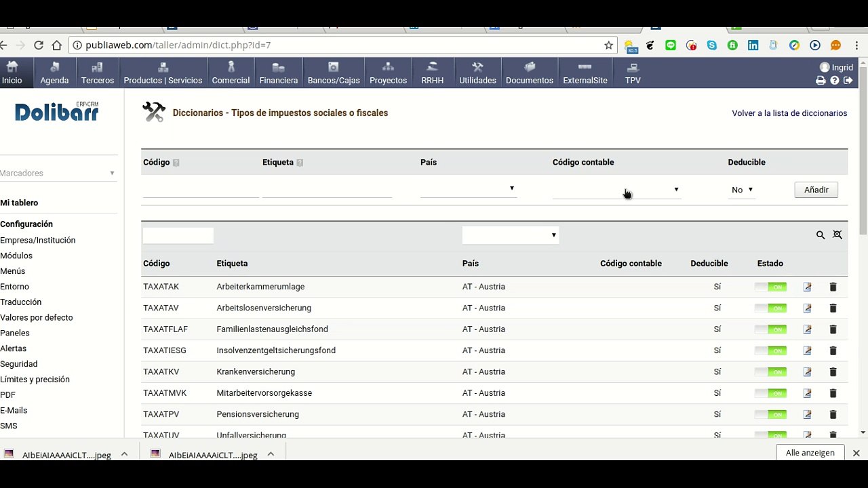This screenshot has width=868, height=488.
Task: Click the printer icon in header
Action: [x=821, y=80]
